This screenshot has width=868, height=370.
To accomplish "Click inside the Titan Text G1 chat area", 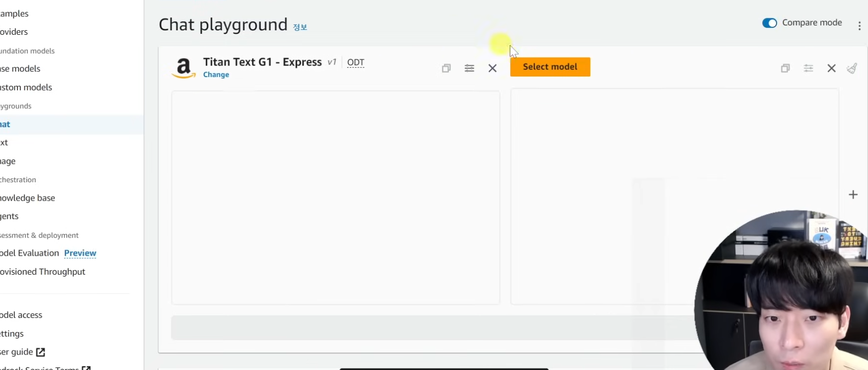I will (336, 197).
